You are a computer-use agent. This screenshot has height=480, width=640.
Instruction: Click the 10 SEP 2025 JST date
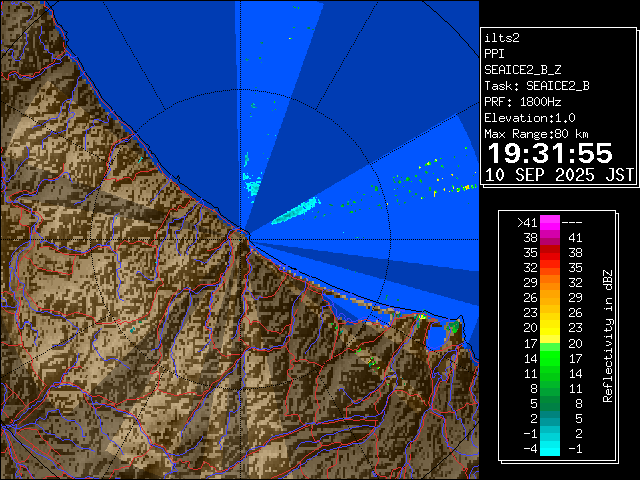(x=559, y=175)
